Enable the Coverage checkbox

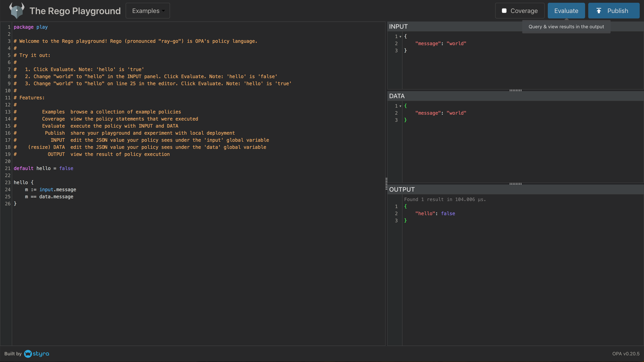(504, 11)
